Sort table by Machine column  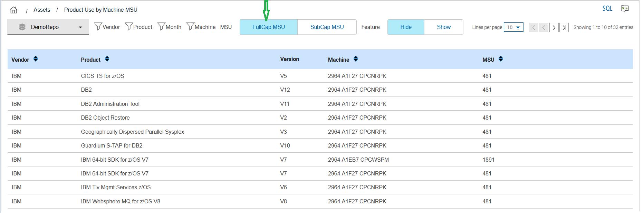[356, 59]
